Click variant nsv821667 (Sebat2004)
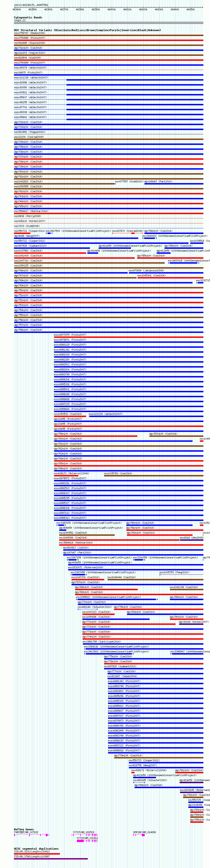 point(156,679)
